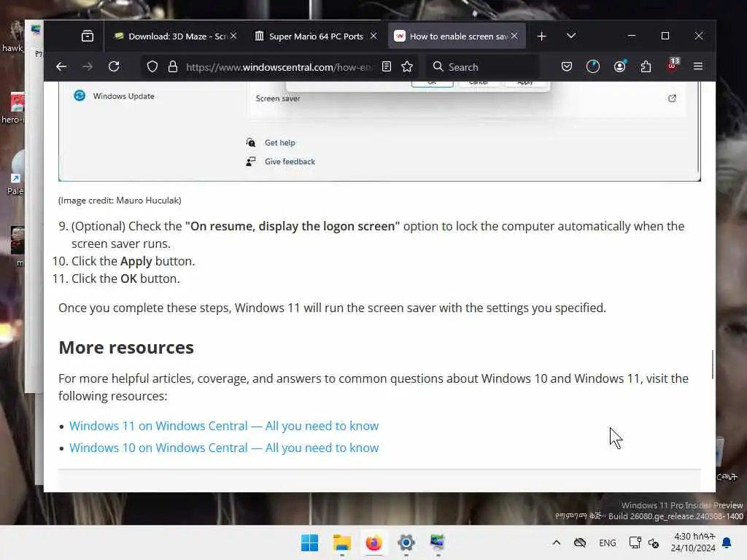View site security padlock info
The width and height of the screenshot is (747, 560).
173,66
